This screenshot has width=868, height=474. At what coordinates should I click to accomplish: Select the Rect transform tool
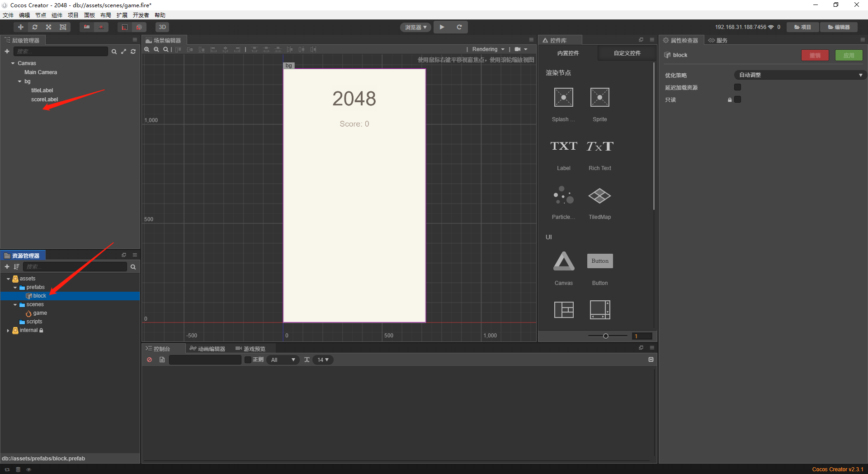click(63, 27)
